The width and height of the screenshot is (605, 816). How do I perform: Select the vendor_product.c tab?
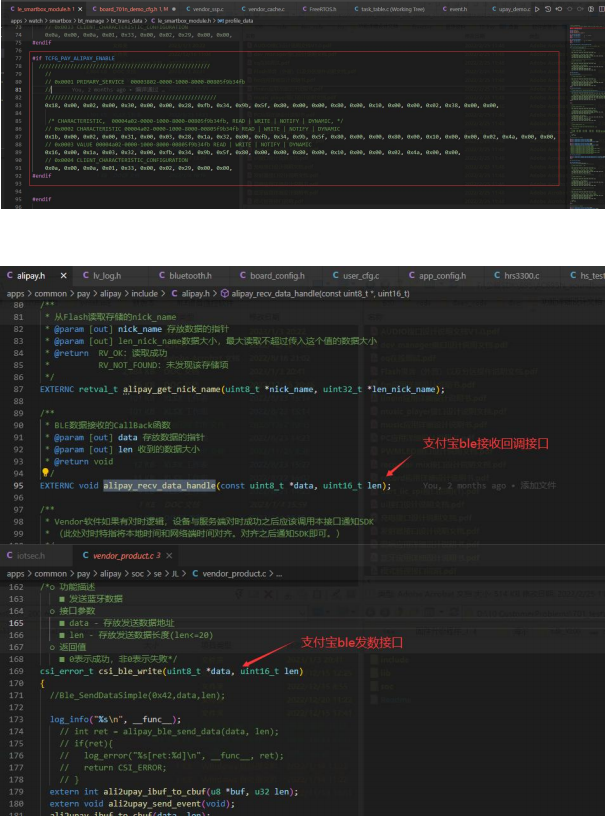coord(126,556)
